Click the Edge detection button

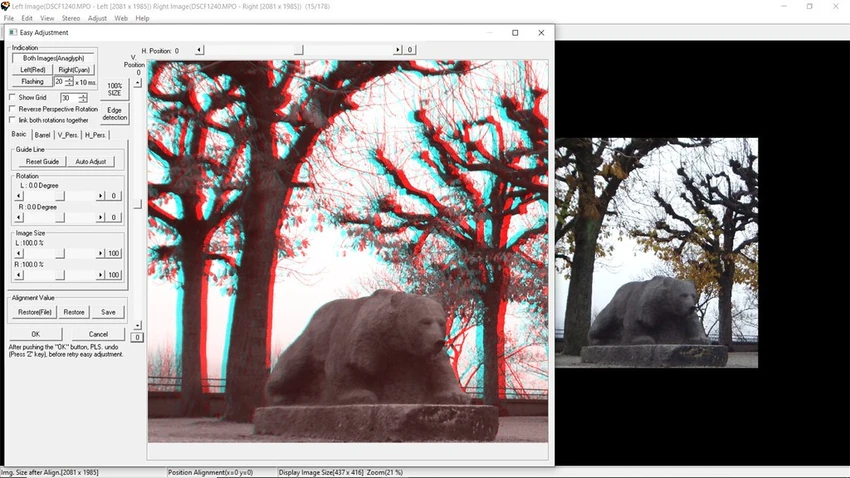tap(114, 114)
